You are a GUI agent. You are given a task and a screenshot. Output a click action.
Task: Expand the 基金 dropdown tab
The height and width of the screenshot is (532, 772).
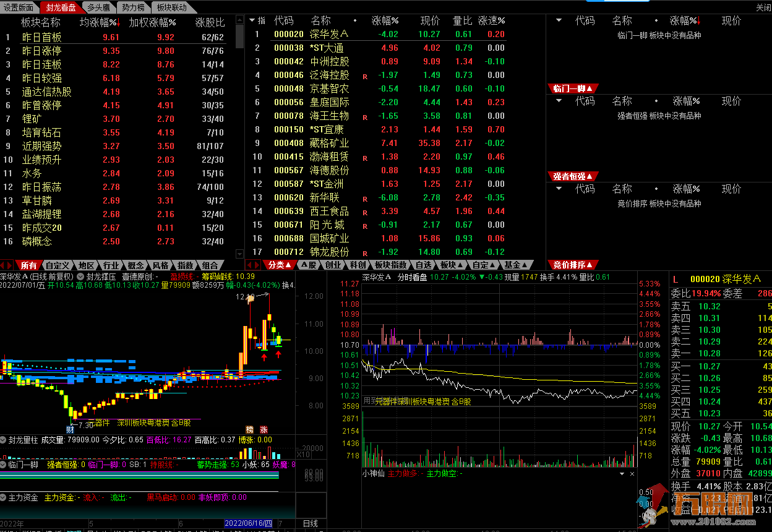pos(515,265)
